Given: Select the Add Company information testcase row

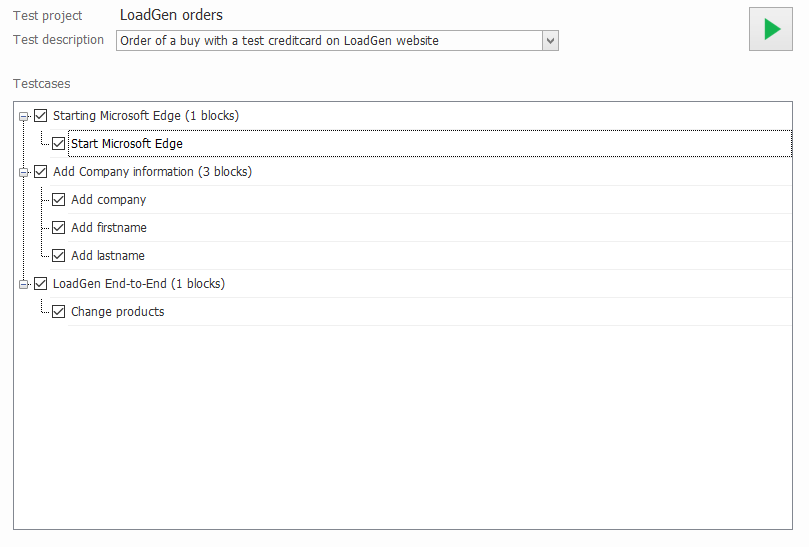Looking at the screenshot, I should (x=152, y=172).
